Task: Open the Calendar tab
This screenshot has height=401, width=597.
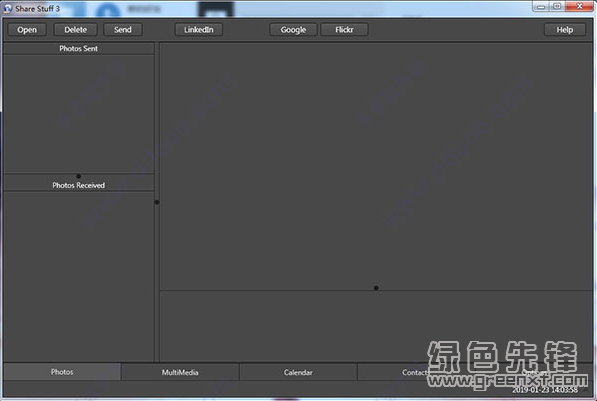Action: pos(298,372)
